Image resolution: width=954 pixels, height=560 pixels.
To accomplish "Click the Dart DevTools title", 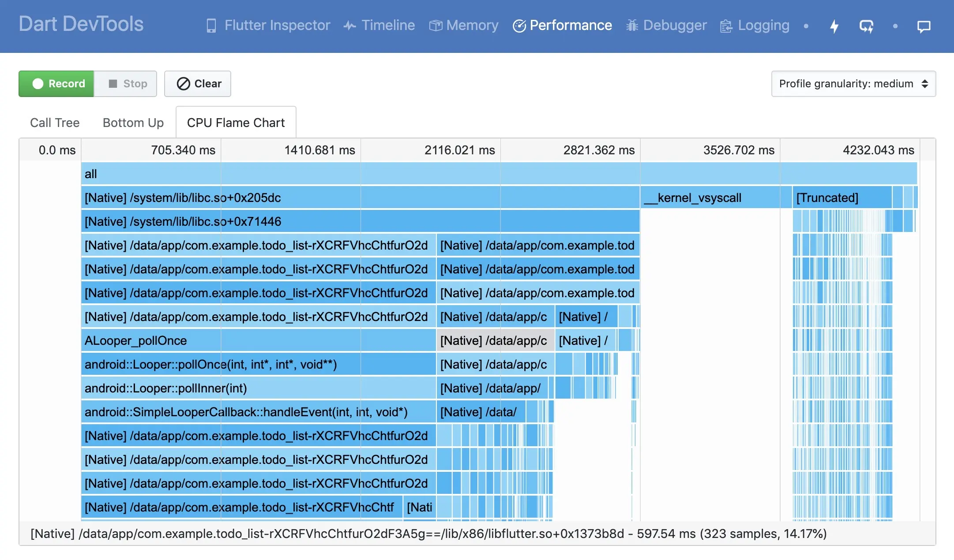I will click(81, 24).
